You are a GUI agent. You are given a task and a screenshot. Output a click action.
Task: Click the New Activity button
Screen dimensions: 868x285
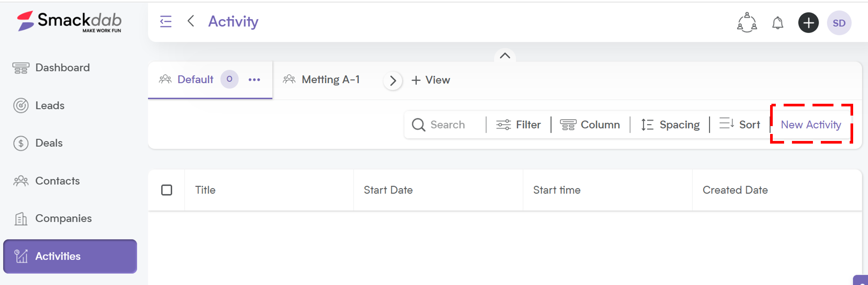pos(811,125)
